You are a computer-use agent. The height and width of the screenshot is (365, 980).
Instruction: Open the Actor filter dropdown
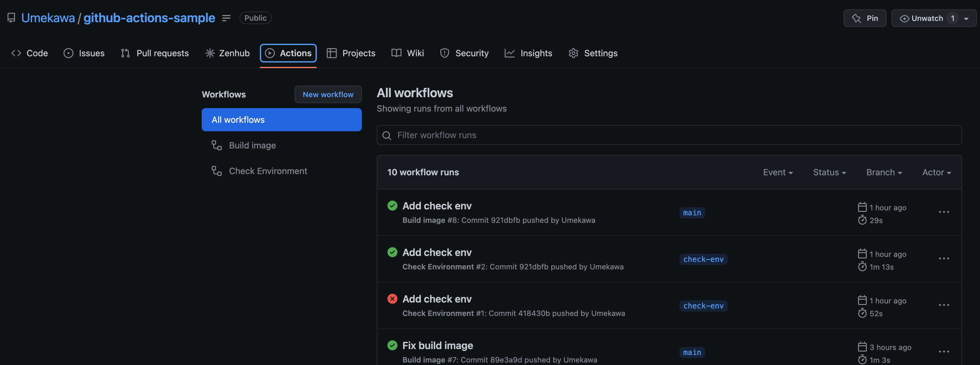[x=936, y=172]
